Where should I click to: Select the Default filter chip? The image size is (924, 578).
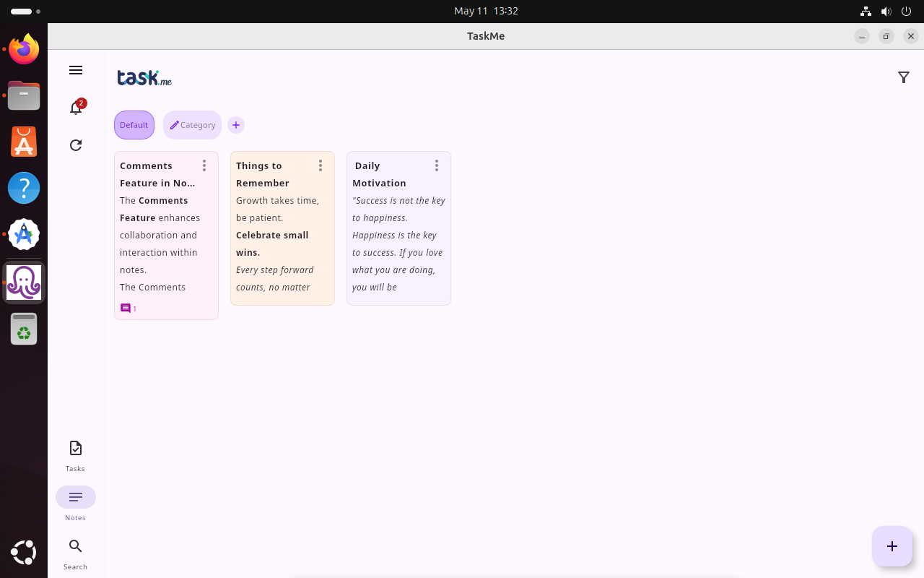pyautogui.click(x=134, y=124)
